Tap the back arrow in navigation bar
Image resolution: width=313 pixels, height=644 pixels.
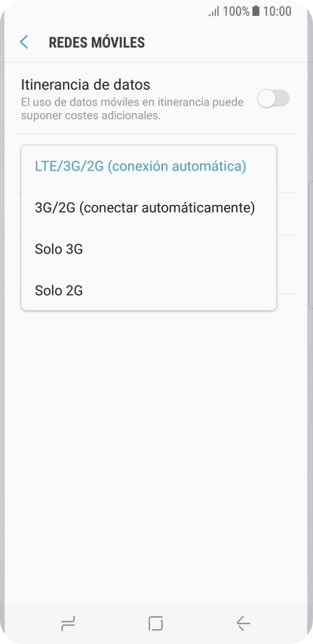(x=244, y=624)
